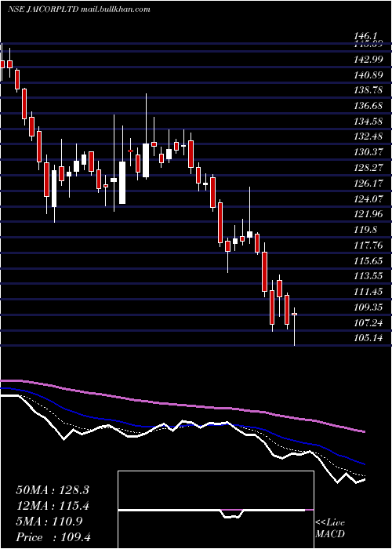Click the 50MA : 128.3 reading
This screenshot has height=549, width=392.
[53, 490]
